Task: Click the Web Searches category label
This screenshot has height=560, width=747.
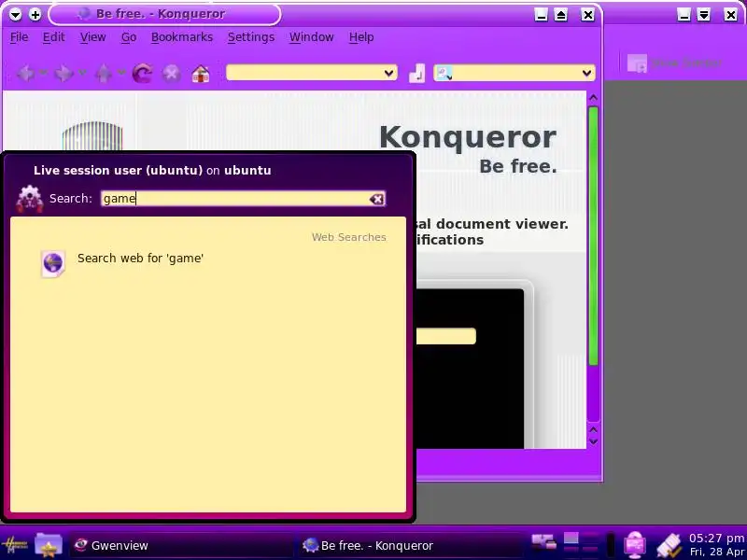Action: 348,237
